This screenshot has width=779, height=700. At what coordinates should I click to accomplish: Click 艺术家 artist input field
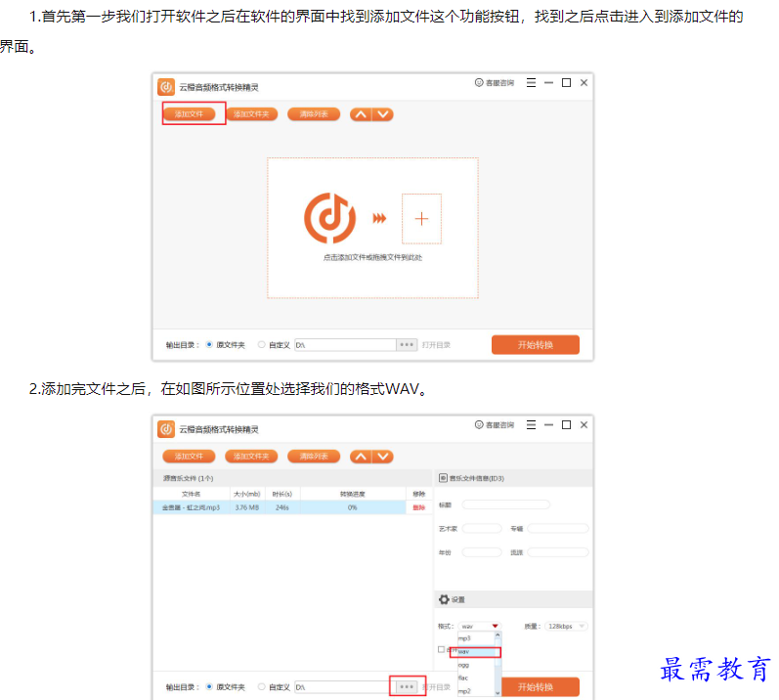point(482,529)
